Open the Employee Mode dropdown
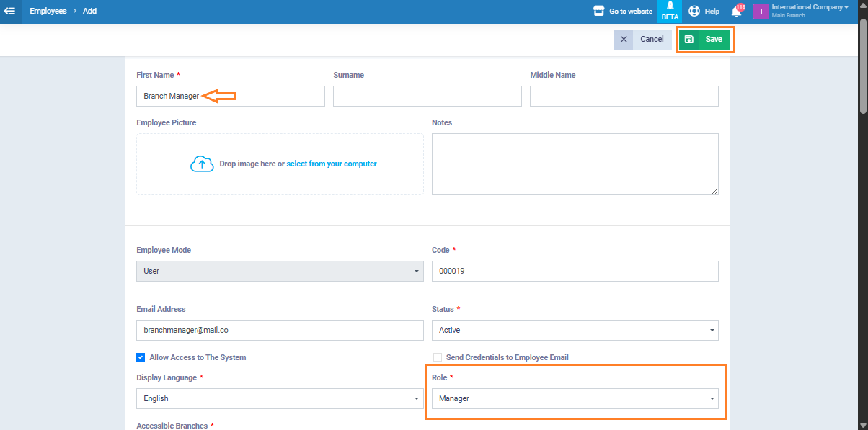 coord(279,271)
